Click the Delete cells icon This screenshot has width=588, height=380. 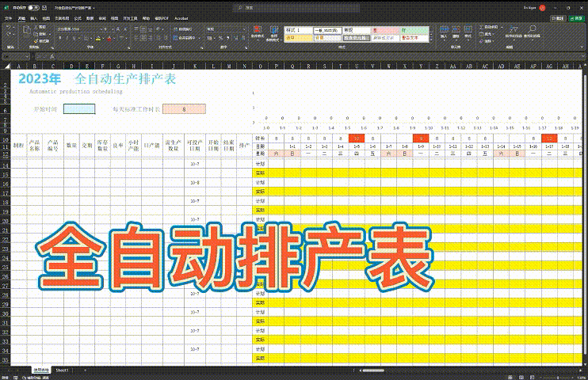pyautogui.click(x=456, y=30)
